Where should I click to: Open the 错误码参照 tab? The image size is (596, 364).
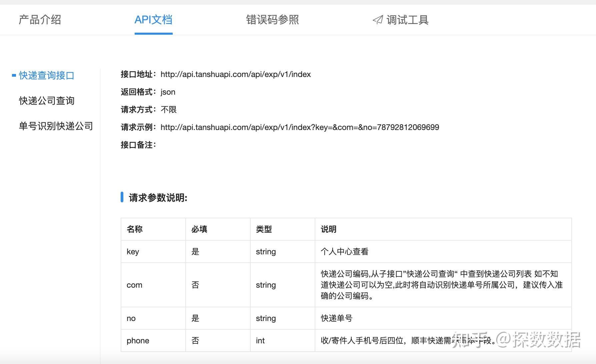272,20
